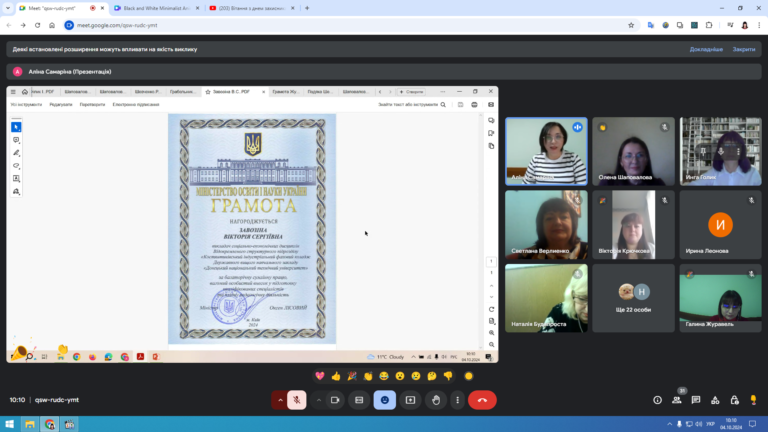The height and width of the screenshot is (432, 768).
Task: Send the heart reaction
Action: pos(320,376)
